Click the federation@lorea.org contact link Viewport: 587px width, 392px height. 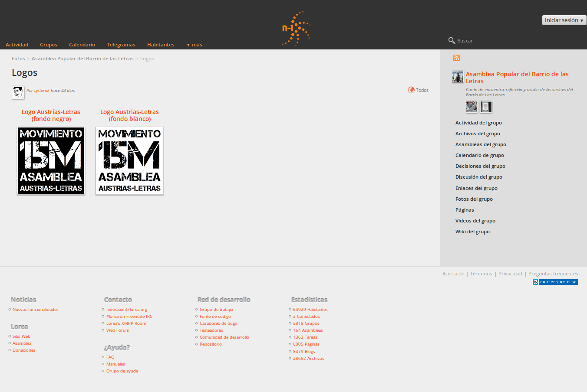(127, 310)
